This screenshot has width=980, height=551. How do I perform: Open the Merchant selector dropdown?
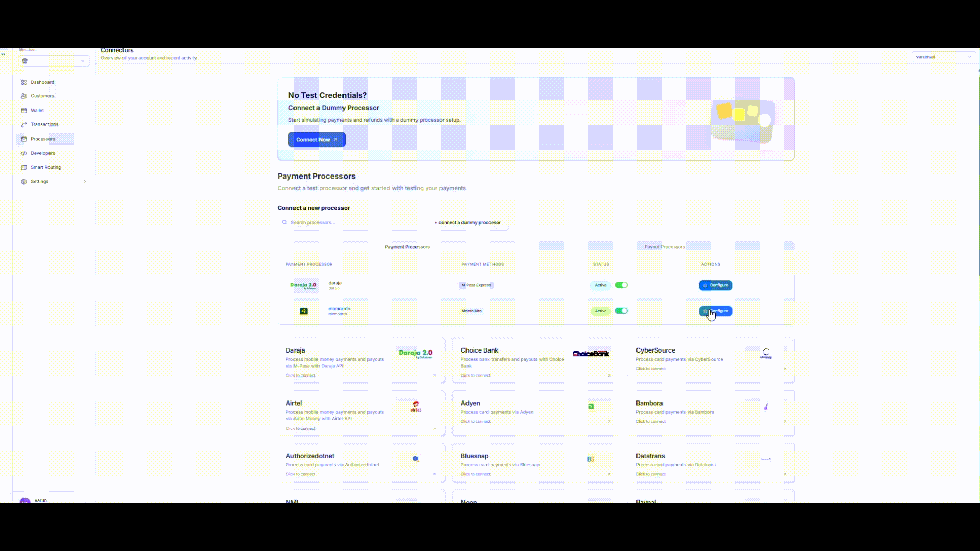point(54,61)
